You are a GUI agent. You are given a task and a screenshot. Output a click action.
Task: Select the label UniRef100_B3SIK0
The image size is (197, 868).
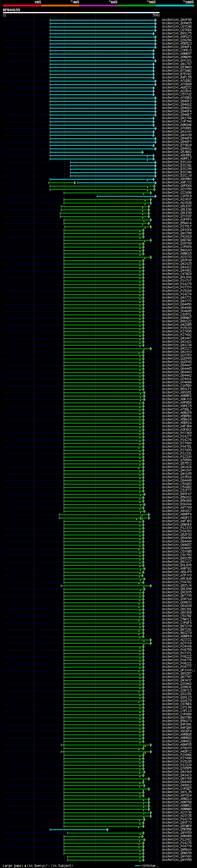tap(177, 162)
